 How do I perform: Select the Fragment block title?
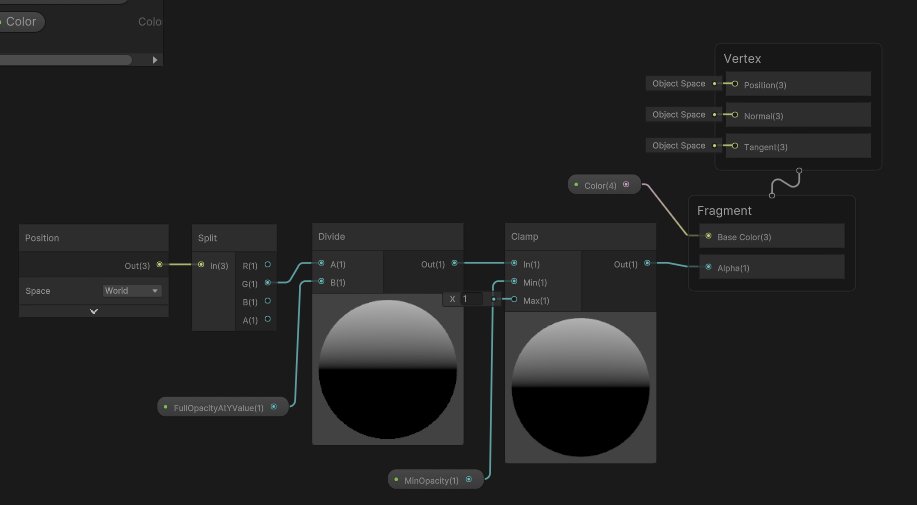[x=724, y=210]
